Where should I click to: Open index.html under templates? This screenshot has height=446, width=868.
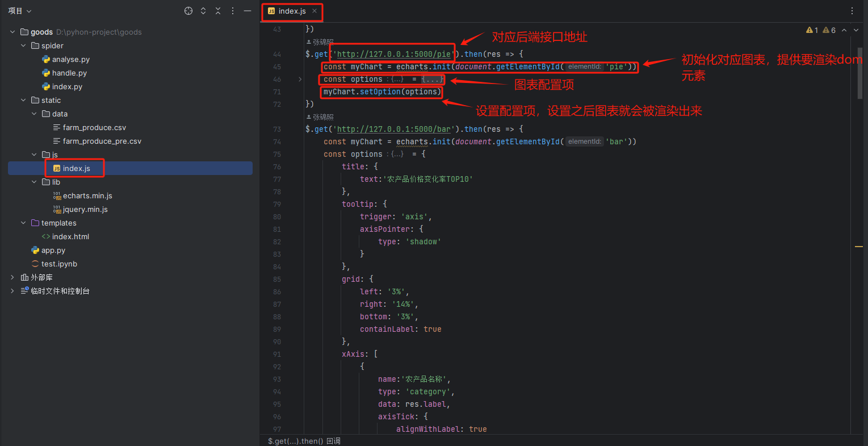click(70, 236)
